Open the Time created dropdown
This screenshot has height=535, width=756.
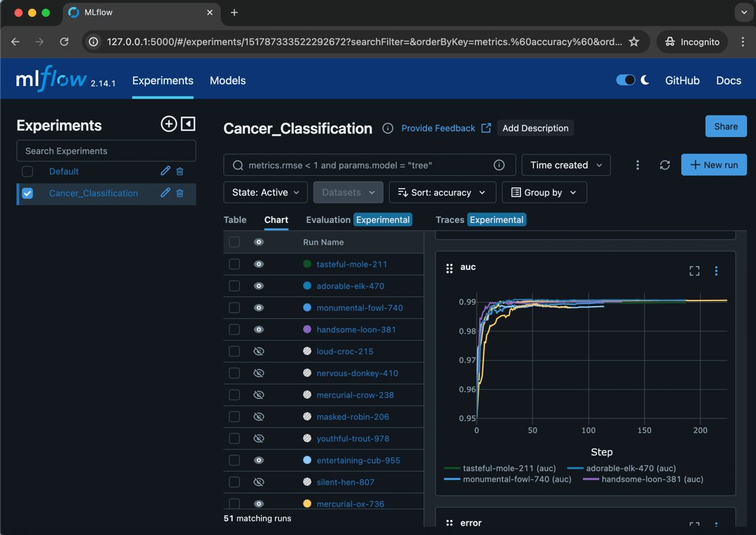pos(565,165)
